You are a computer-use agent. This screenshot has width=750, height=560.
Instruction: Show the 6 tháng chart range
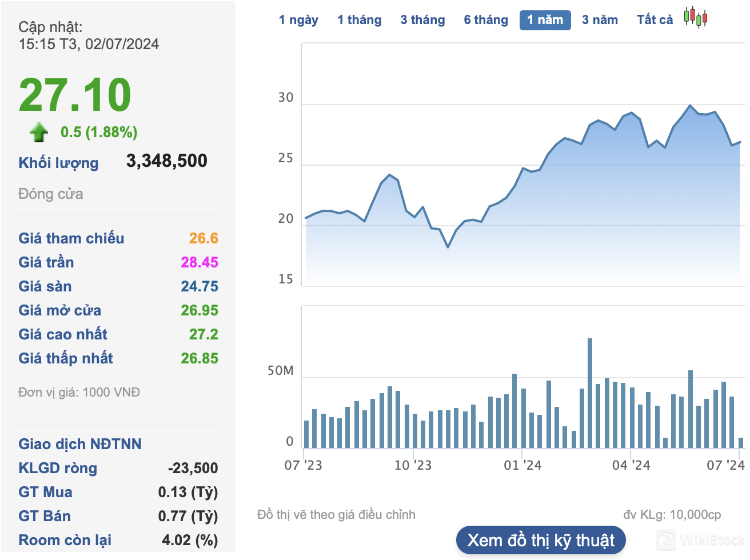486,20
